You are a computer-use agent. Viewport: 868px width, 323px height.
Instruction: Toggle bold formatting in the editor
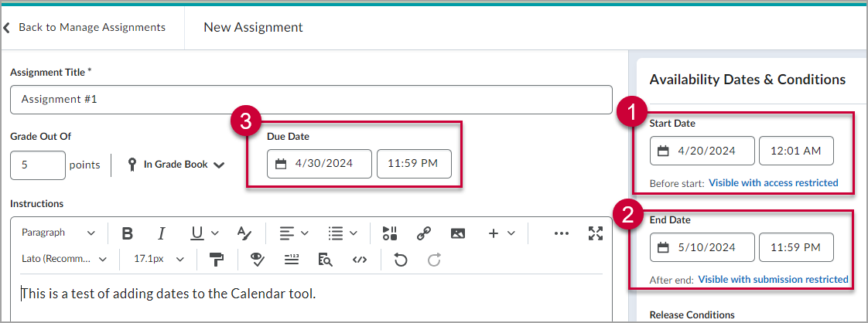128,233
